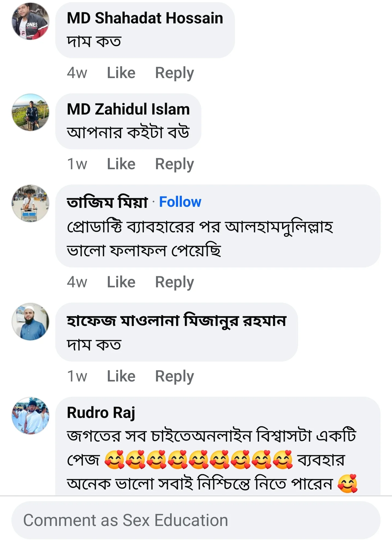
Task: Click the 4w timestamp under তাজিম মিয়া's comment
Action: (x=77, y=282)
